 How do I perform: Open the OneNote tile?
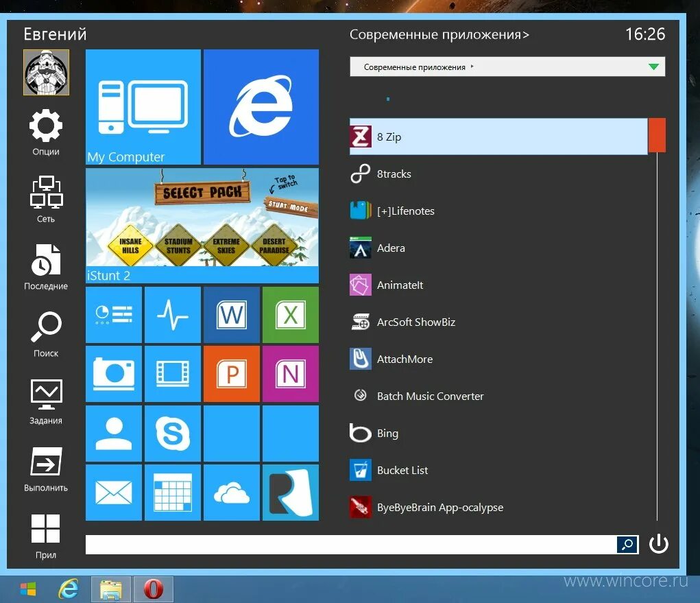(x=291, y=374)
